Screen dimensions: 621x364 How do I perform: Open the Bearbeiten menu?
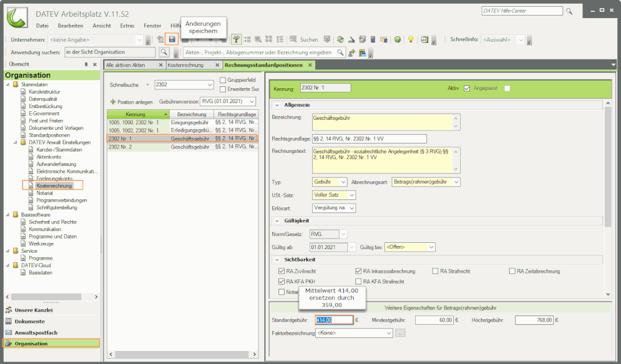(x=70, y=25)
